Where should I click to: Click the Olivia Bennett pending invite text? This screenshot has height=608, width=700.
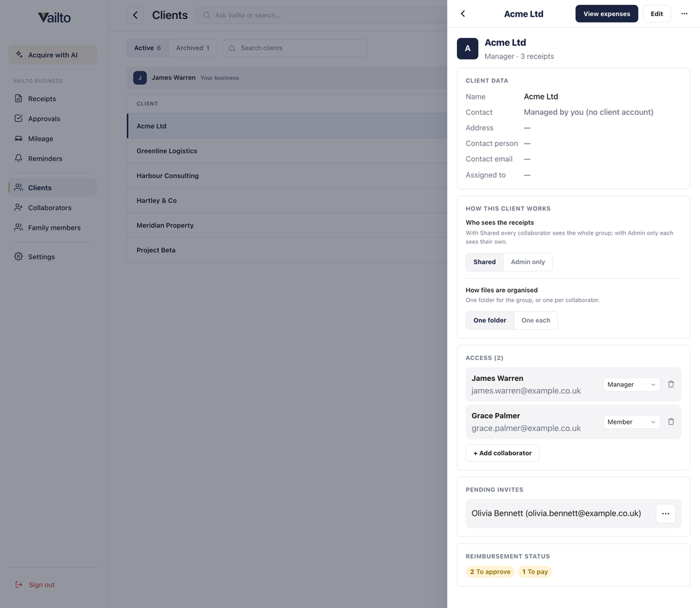(x=556, y=513)
